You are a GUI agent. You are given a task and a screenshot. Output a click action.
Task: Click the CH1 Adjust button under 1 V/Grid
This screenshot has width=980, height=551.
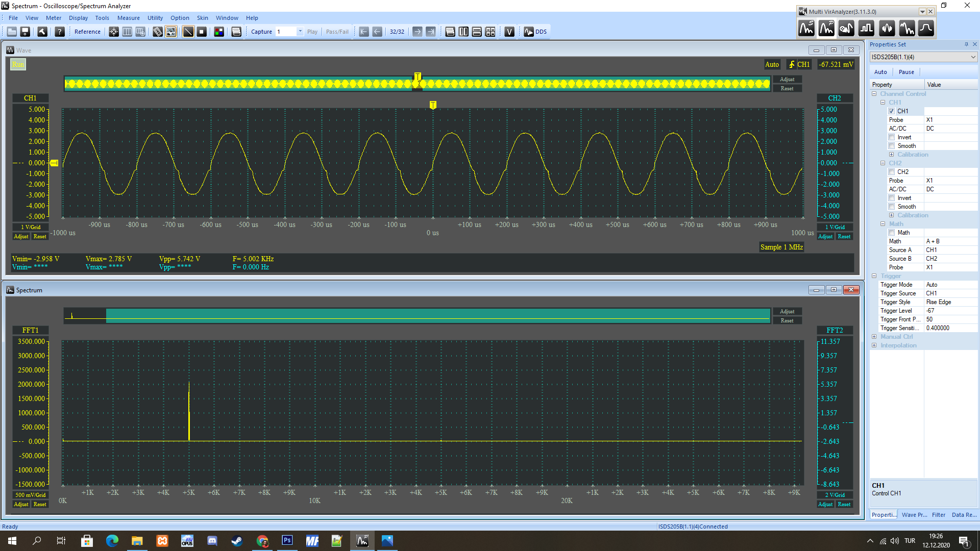(x=21, y=237)
